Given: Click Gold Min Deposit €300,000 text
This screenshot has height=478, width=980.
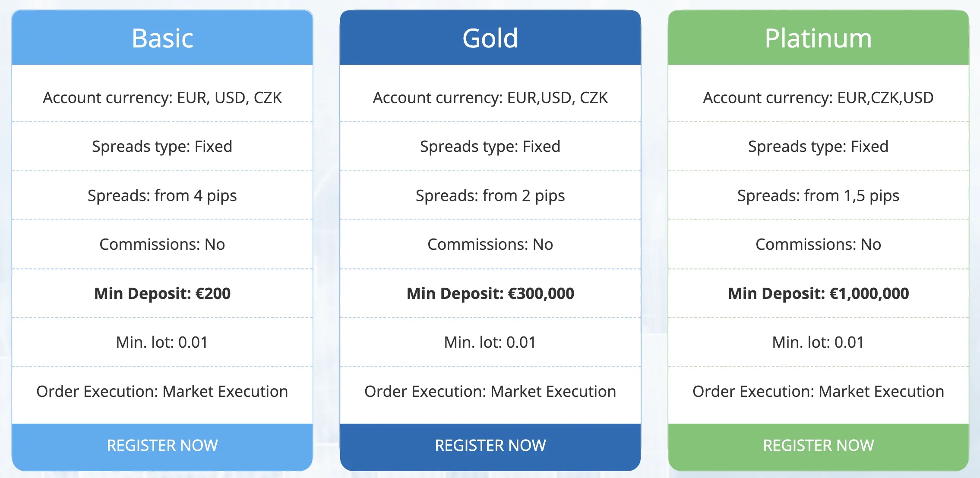Looking at the screenshot, I should (x=490, y=293).
